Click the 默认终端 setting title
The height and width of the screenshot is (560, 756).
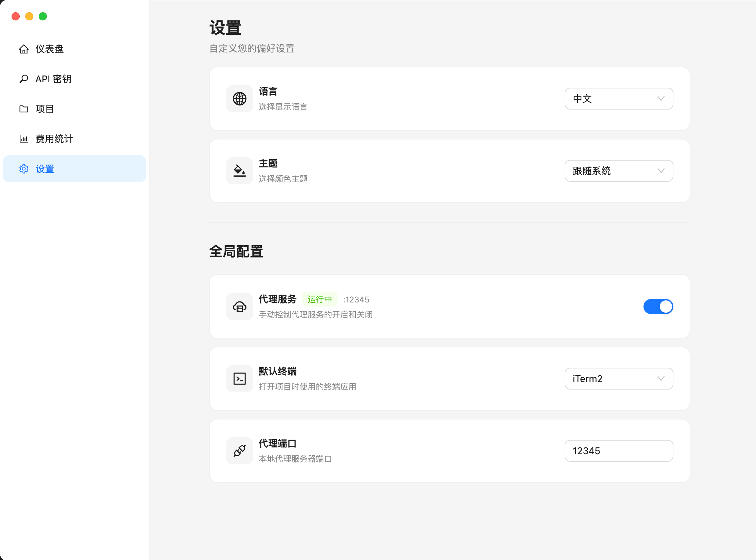(x=278, y=372)
